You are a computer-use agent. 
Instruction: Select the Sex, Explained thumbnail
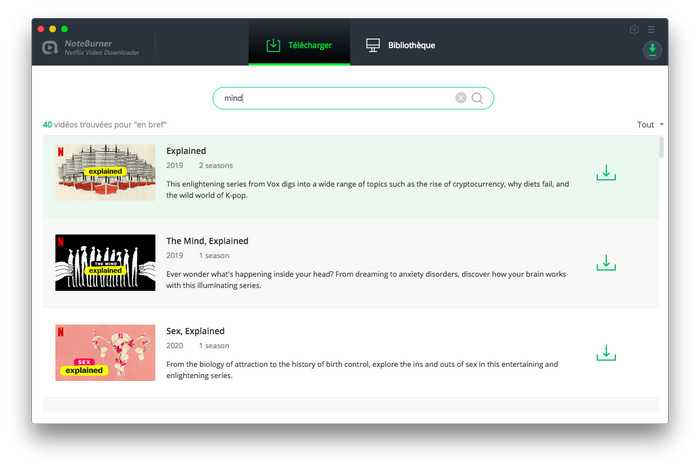[x=105, y=353]
